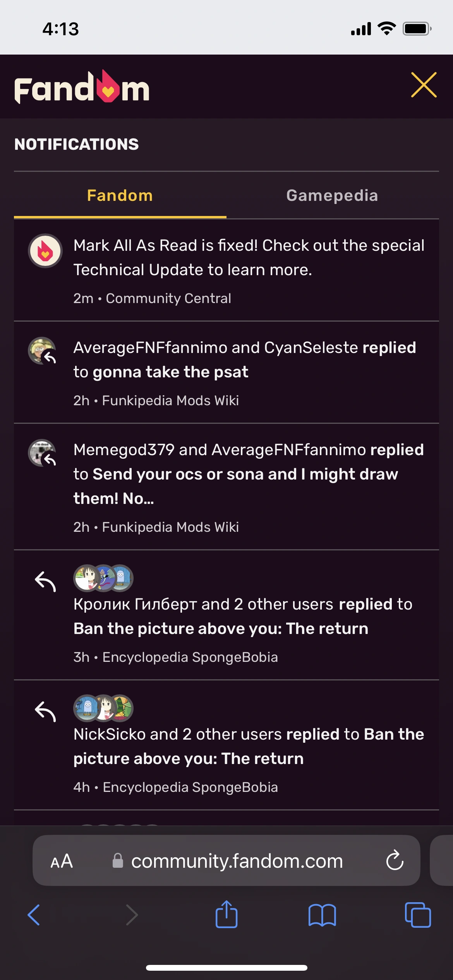Open the Safari share sheet icon
453x980 pixels.
click(226, 914)
